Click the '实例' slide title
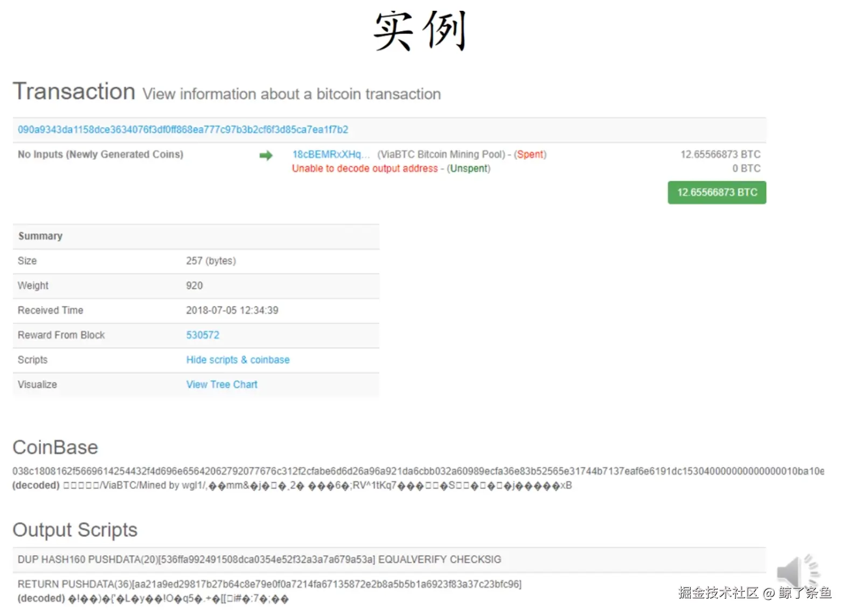 pyautogui.click(x=420, y=31)
